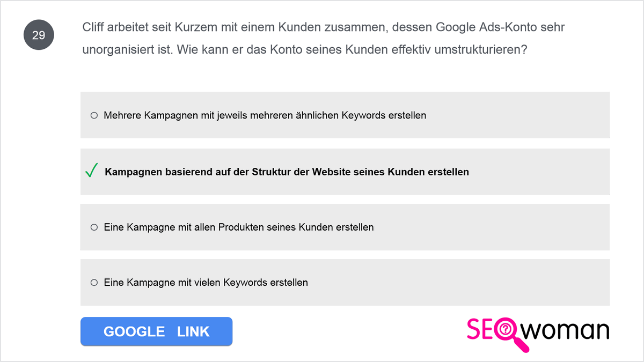Click the word LINK on the blue button
644x362 pixels.
193,331
